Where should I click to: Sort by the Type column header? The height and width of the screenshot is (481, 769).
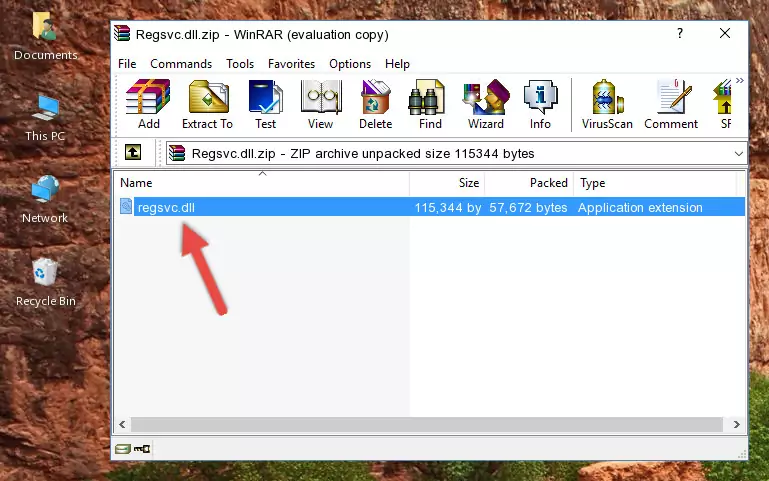coord(655,183)
